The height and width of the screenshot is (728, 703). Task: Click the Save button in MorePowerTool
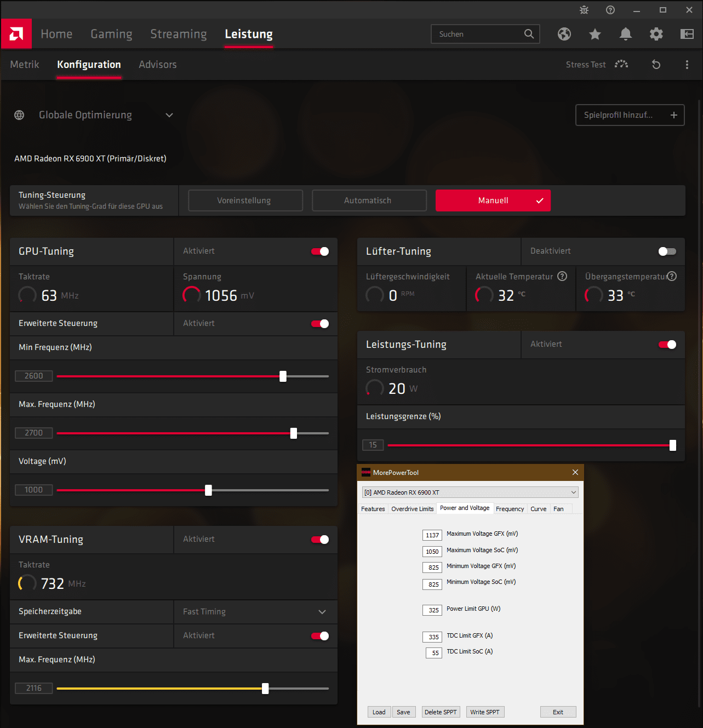point(404,712)
